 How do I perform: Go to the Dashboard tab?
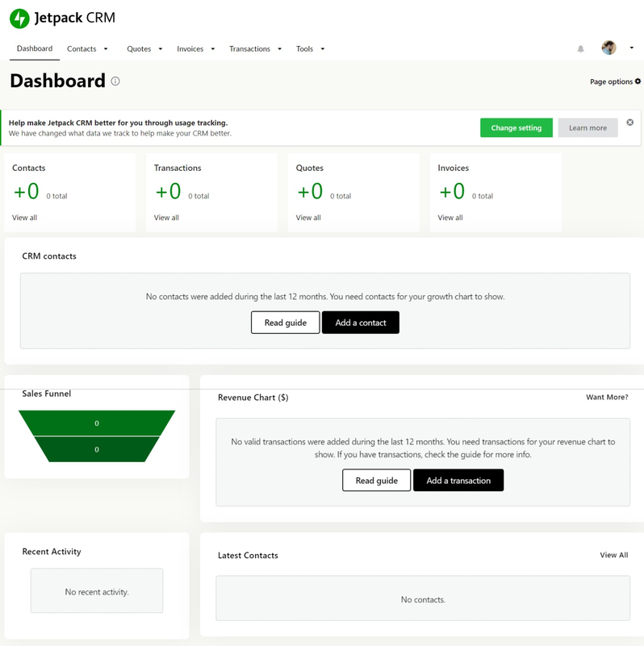(x=35, y=48)
